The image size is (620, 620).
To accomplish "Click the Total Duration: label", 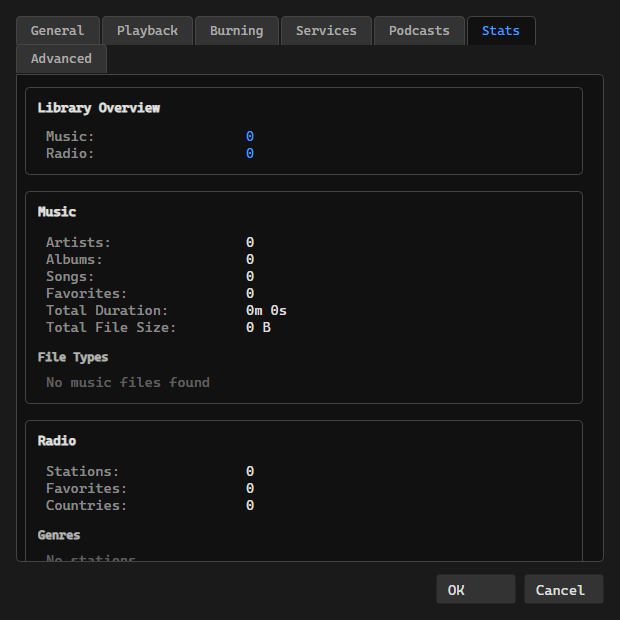I will 107,310.
